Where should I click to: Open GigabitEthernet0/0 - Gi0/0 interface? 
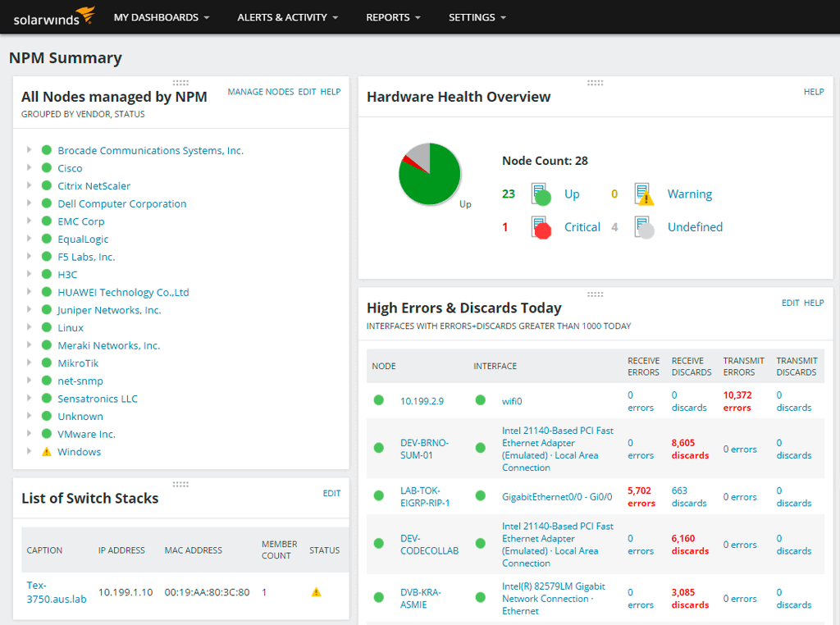click(x=557, y=497)
